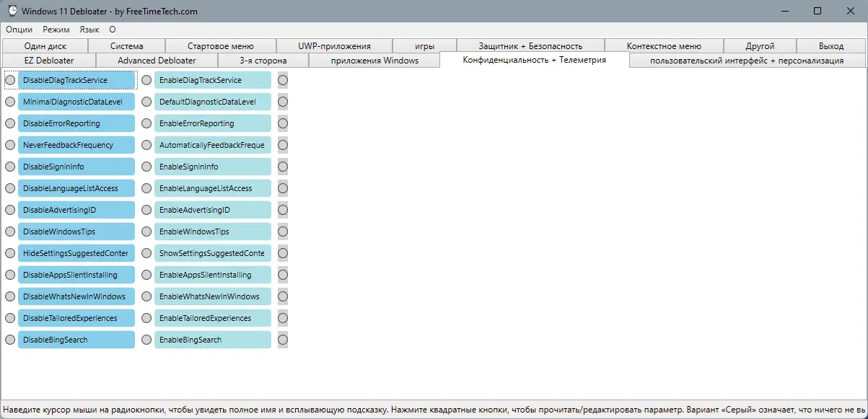
Task: Select gray radio button in the AdvertisingID row
Action: click(283, 210)
